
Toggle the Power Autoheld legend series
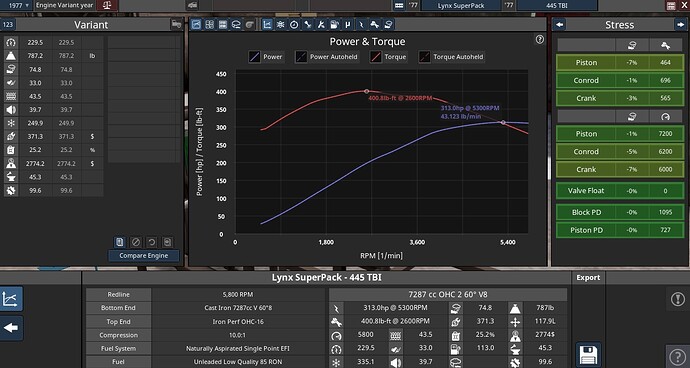point(327,57)
